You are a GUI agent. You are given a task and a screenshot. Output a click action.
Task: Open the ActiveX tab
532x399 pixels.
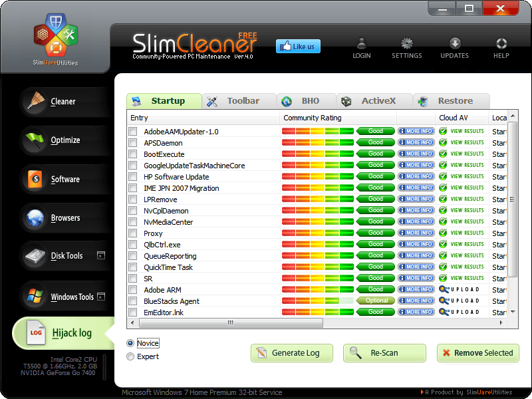click(x=374, y=101)
